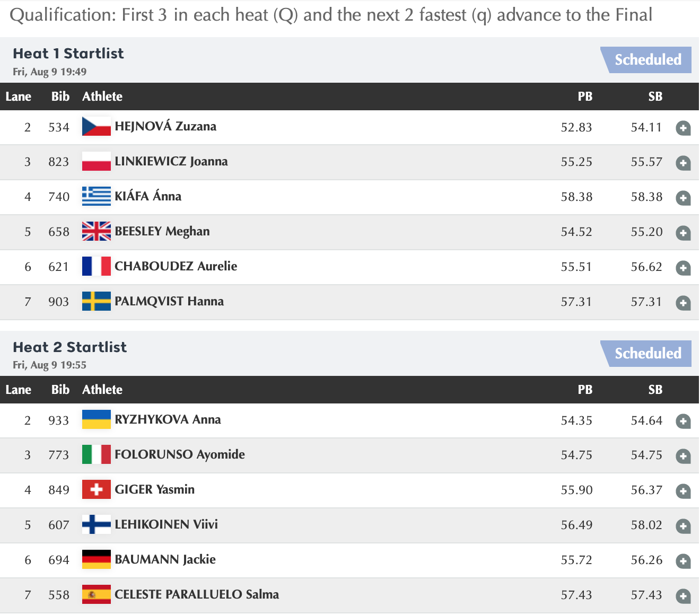
Task: Open athlete link Ryzhykova Anna
Action: 168,420
